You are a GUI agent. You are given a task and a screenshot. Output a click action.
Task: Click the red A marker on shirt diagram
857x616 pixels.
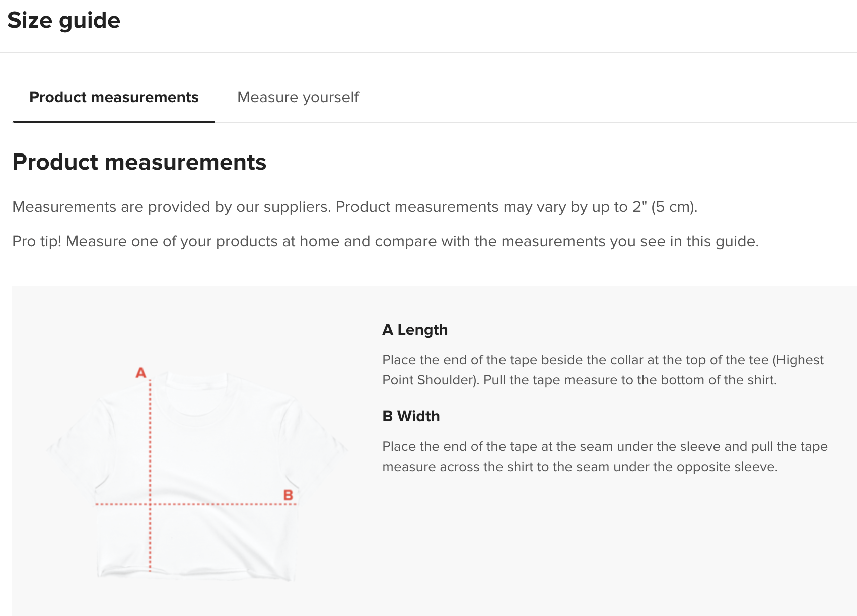pyautogui.click(x=141, y=373)
